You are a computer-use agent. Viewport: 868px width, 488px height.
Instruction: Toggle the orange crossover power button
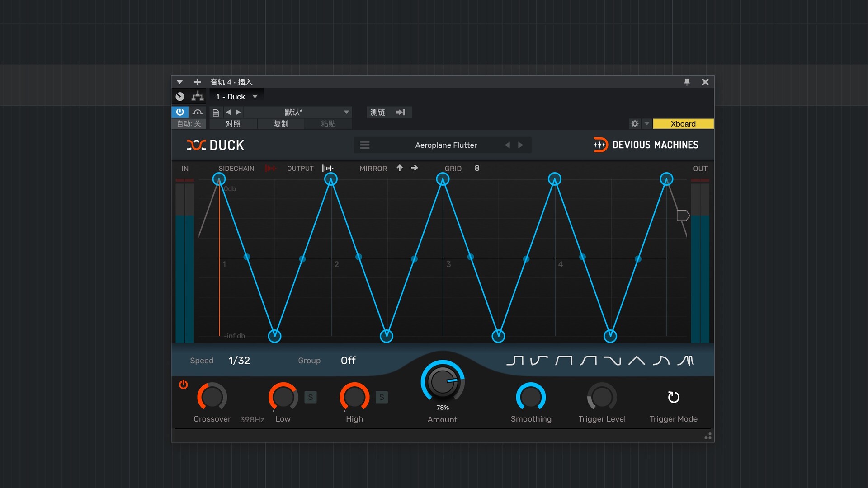click(x=183, y=385)
